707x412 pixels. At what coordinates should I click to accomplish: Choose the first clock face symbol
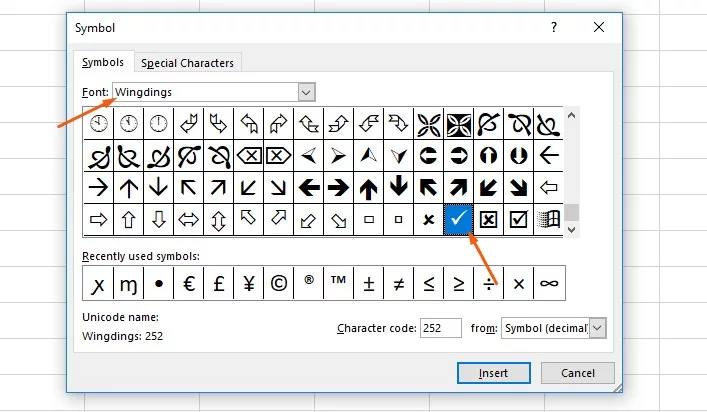pyautogui.click(x=99, y=123)
